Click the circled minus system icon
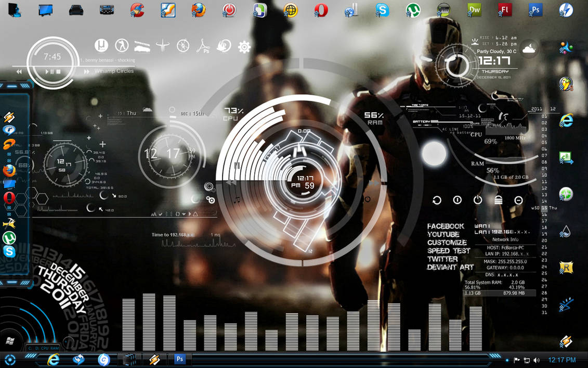Viewport: 588px width, 368px height. coord(518,200)
